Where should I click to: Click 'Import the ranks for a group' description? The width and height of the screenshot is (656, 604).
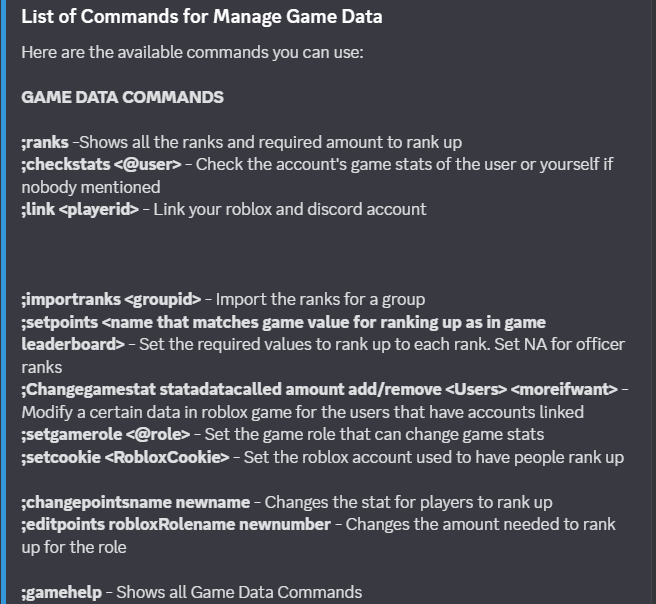(320, 300)
